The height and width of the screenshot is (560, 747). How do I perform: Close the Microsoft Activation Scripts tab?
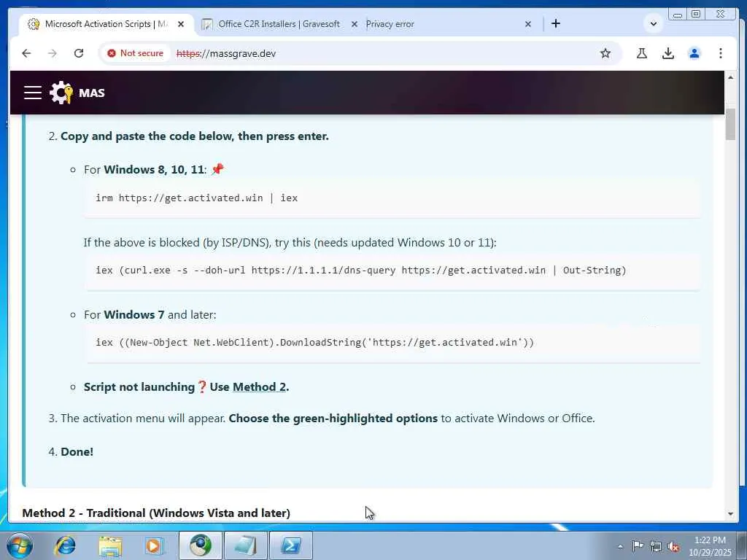[x=181, y=24]
